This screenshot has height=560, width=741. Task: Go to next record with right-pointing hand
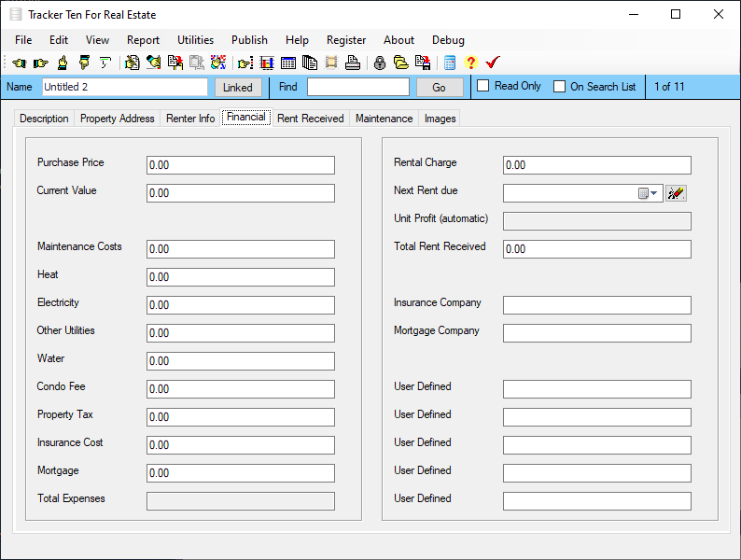tap(40, 63)
